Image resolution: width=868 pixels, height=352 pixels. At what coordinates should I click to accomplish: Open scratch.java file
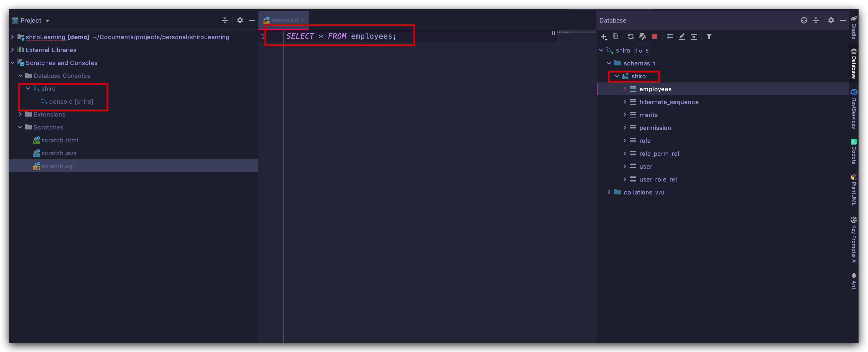tap(59, 153)
